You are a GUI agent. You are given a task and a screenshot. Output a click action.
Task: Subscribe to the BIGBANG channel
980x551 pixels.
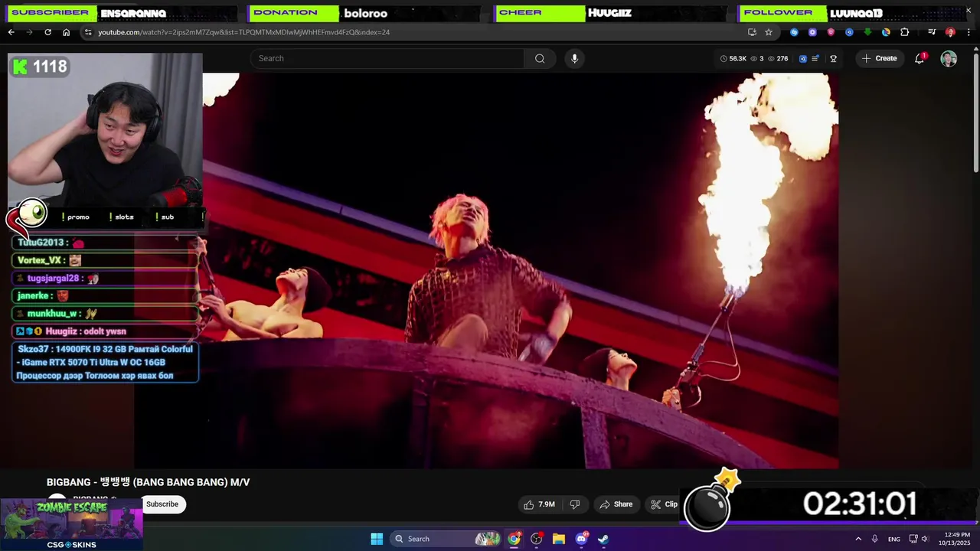coord(162,504)
